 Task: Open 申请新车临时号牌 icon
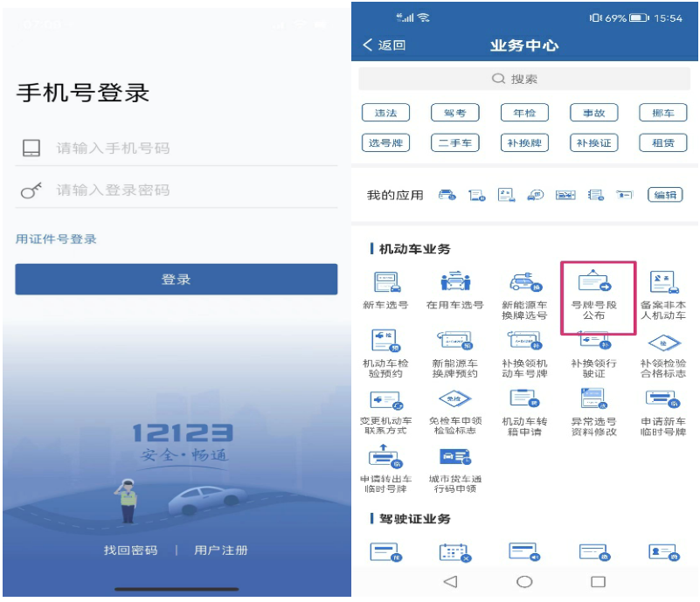pyautogui.click(x=663, y=401)
